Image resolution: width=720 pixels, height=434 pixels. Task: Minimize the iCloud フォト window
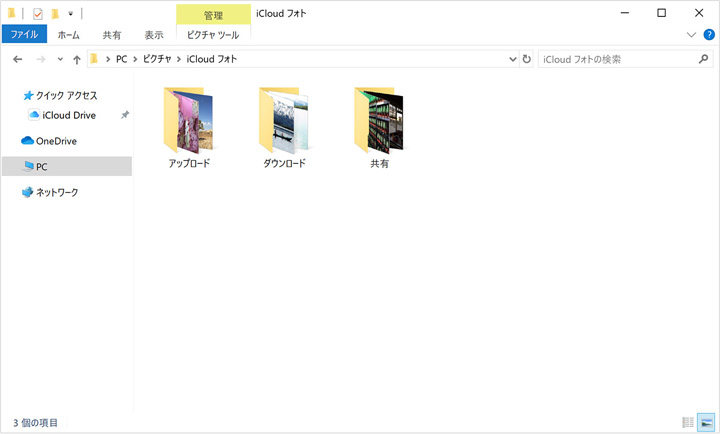click(x=625, y=13)
